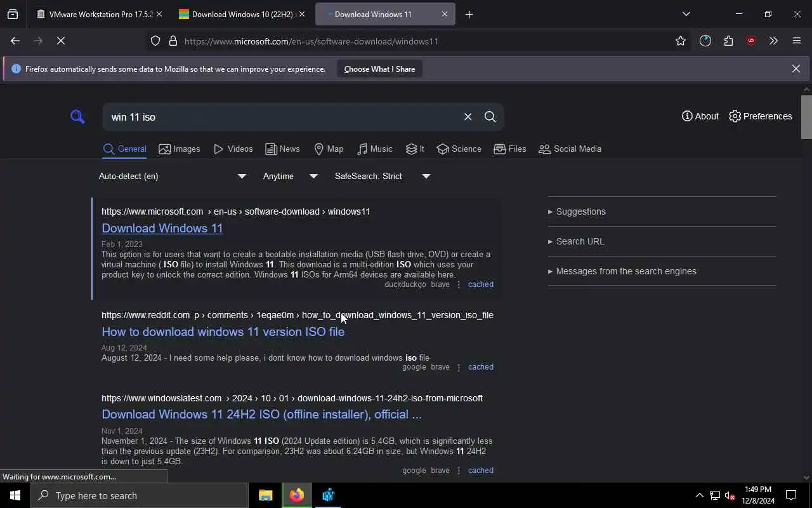Switch to Social Media search category
The height and width of the screenshot is (508, 812).
pyautogui.click(x=570, y=149)
